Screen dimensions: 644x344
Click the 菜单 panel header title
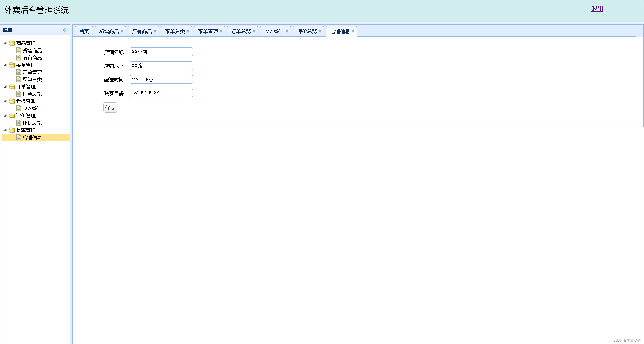pyautogui.click(x=7, y=30)
